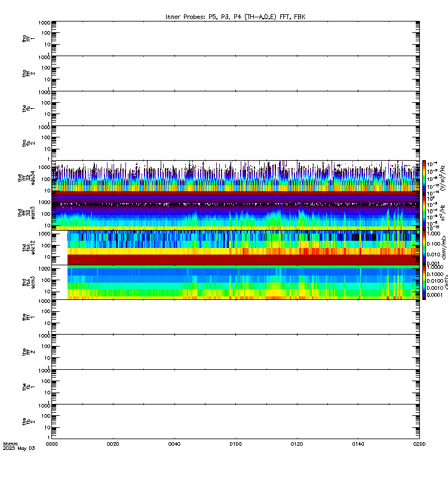
Task: Select the 'tha fff 2' panel label
Action: click(x=28, y=73)
